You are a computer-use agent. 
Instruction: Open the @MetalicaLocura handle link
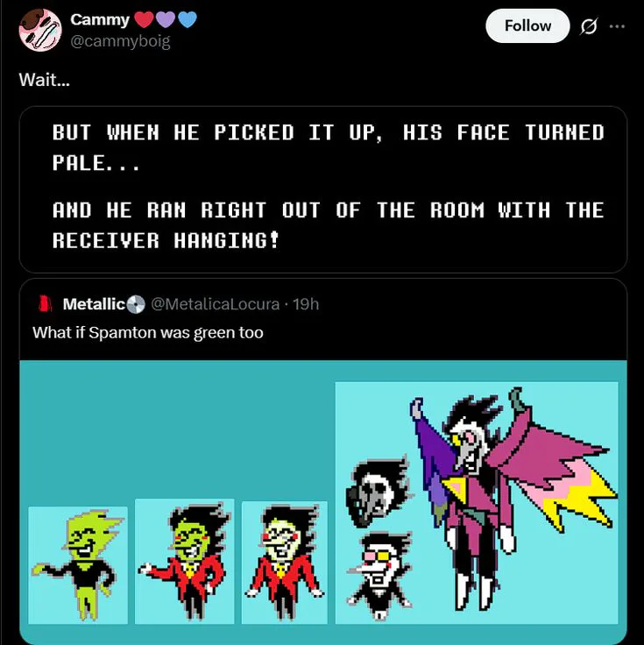tap(215, 304)
